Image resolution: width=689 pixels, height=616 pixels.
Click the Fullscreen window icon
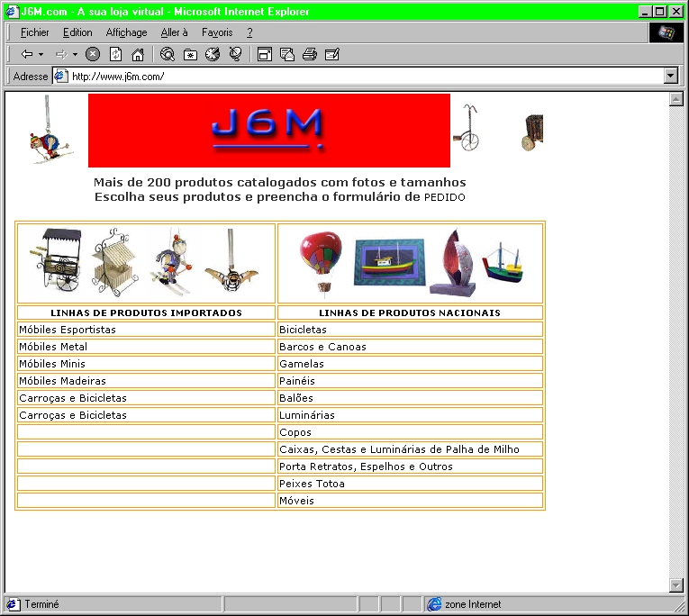(265, 54)
